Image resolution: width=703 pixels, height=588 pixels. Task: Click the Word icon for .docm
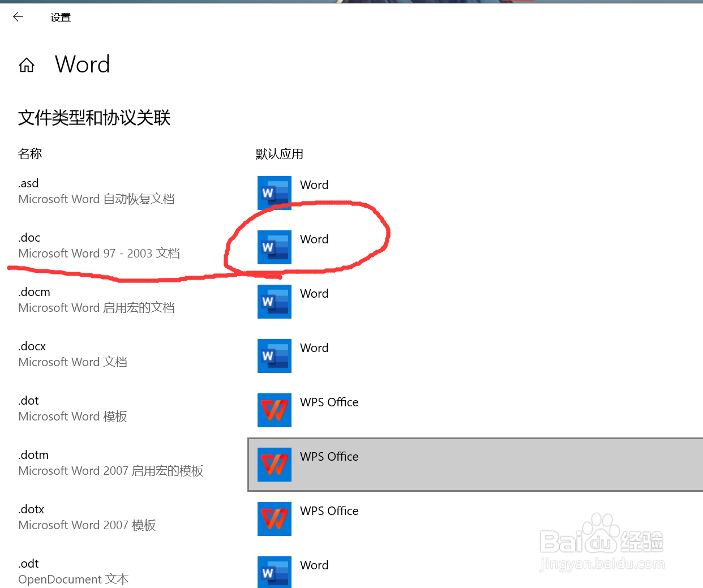coord(275,302)
